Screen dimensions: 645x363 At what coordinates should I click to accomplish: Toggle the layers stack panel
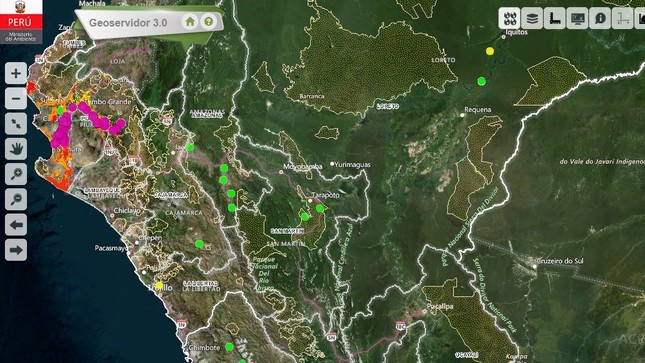pyautogui.click(x=532, y=18)
